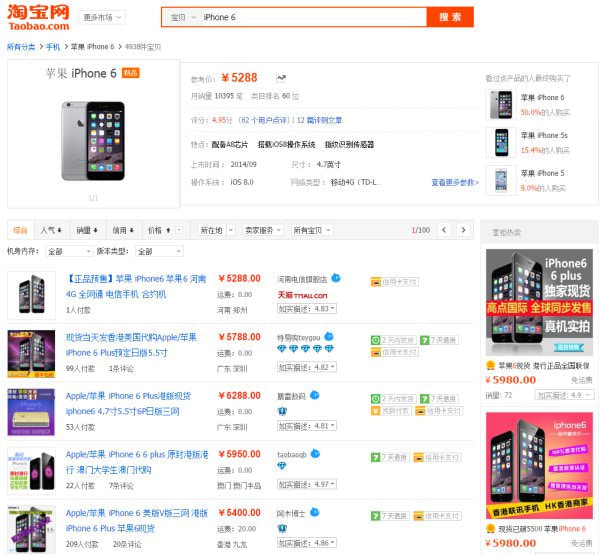
Task: Expand the 所在地 location filter
Action: tap(215, 230)
